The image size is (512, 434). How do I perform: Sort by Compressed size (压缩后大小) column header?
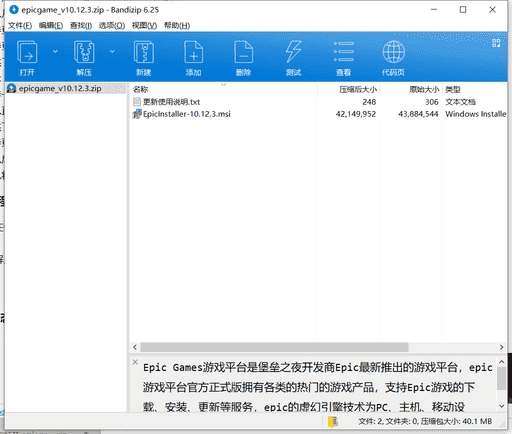coord(358,89)
